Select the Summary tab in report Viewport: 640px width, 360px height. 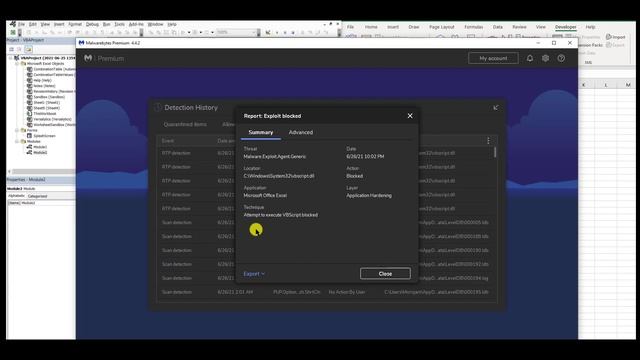pos(261,132)
